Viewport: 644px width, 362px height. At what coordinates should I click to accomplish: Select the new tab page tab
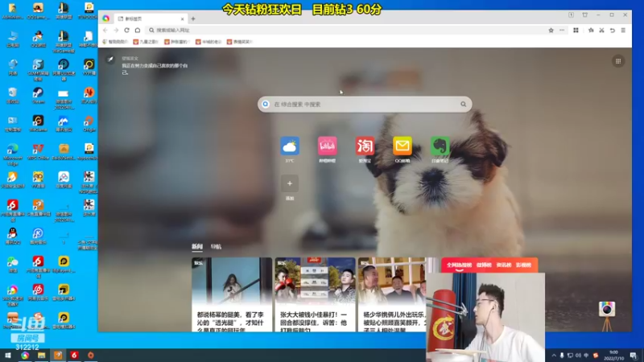coord(150,19)
